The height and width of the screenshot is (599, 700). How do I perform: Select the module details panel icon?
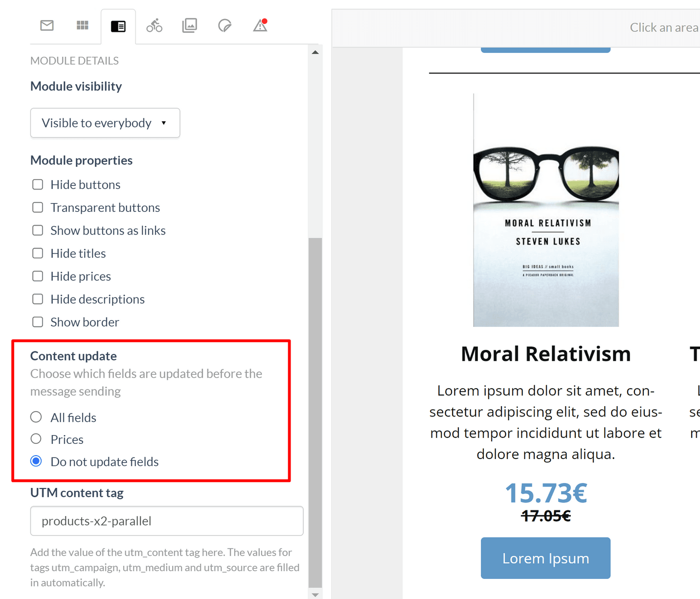pos(118,26)
